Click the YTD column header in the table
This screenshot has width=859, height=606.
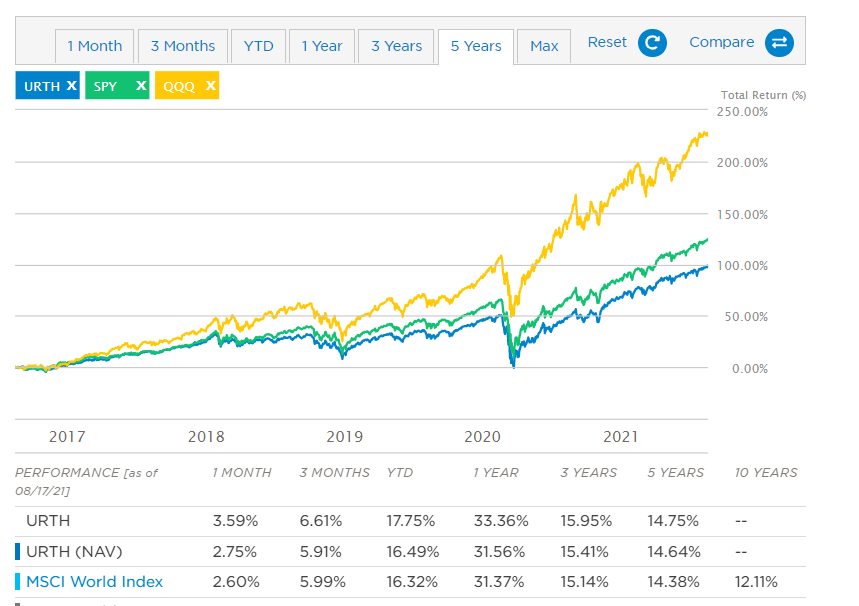point(400,472)
